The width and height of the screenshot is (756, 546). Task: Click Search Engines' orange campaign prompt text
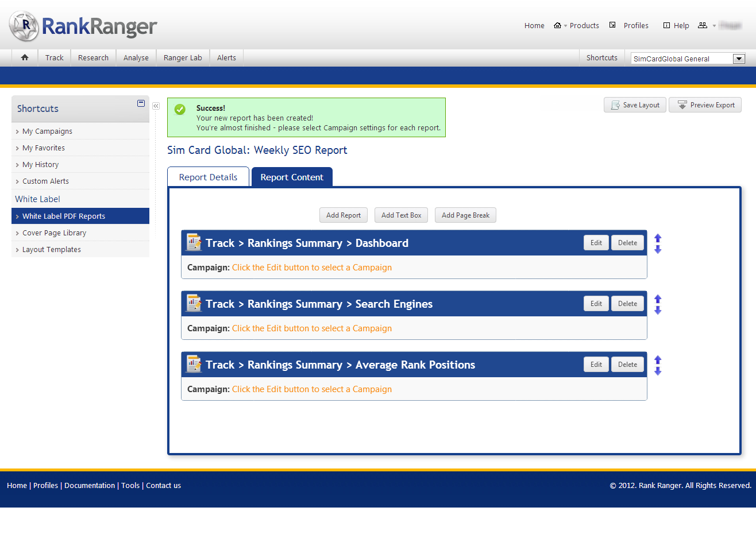point(312,328)
